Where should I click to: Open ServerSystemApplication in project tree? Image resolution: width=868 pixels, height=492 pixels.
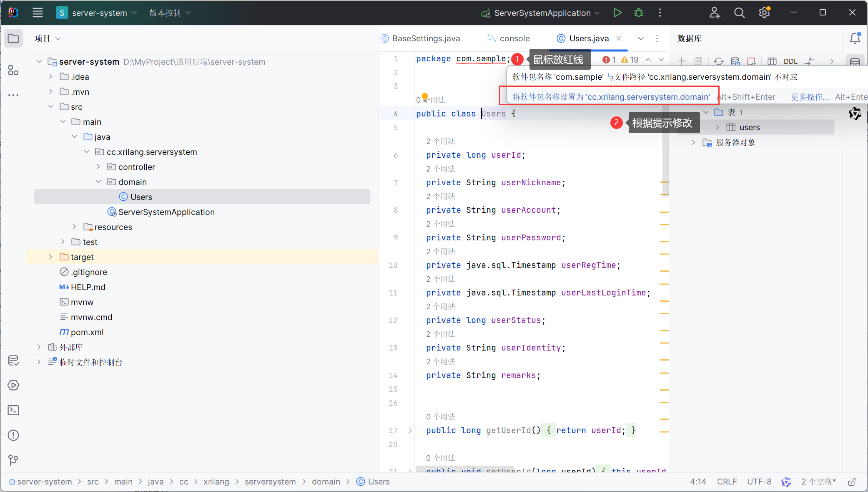click(166, 212)
